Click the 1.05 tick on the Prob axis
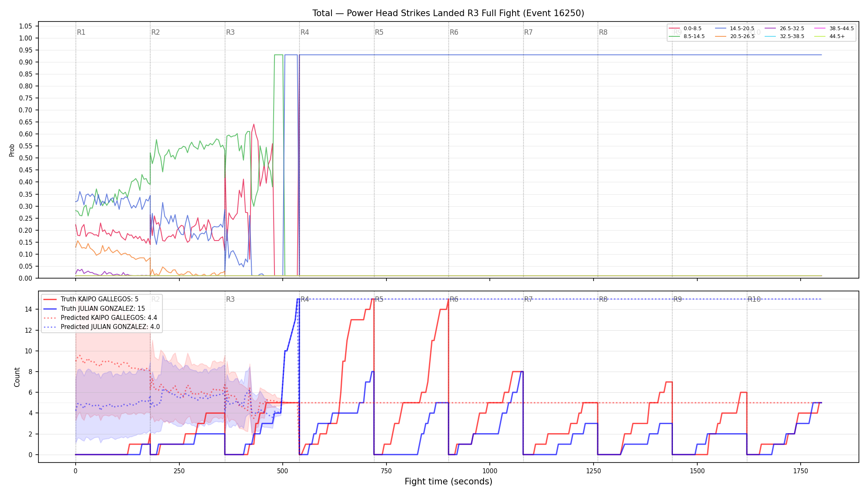 click(x=26, y=26)
